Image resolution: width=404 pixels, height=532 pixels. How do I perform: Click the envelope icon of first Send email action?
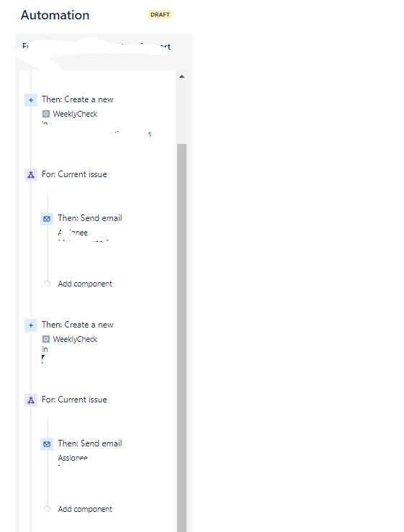pyautogui.click(x=47, y=219)
